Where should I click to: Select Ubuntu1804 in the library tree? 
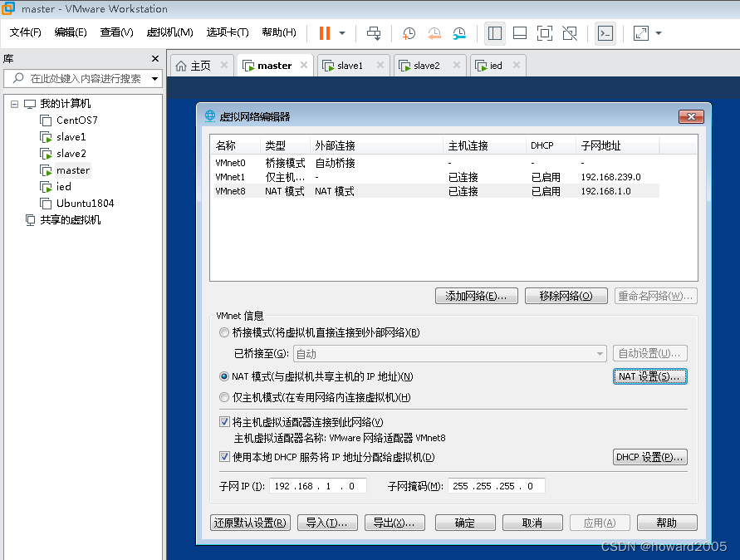click(x=85, y=204)
